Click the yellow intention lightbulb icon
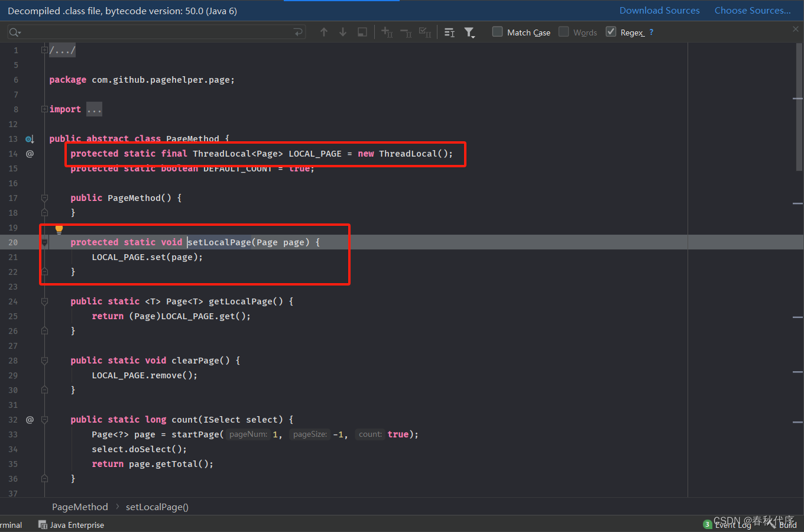This screenshot has height=532, width=804. click(59, 229)
